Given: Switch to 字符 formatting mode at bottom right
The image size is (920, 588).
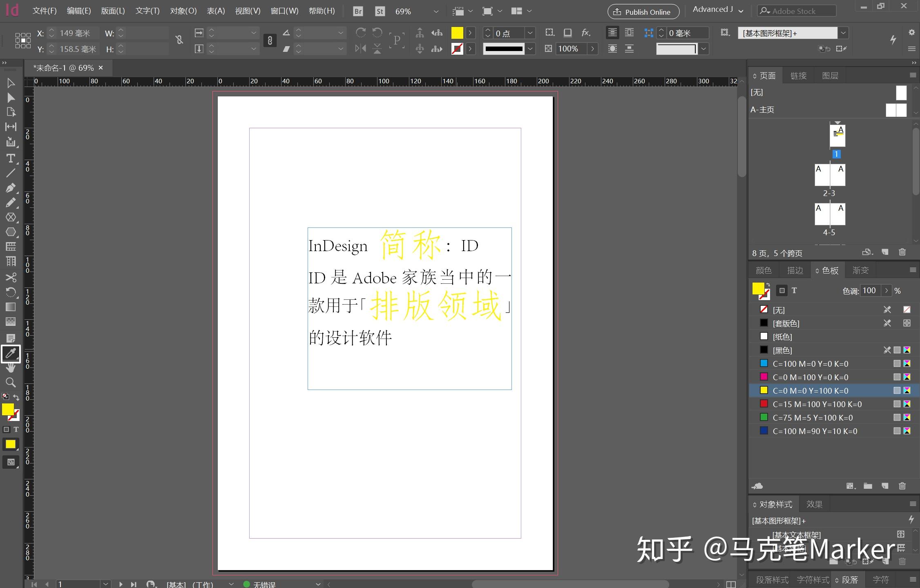Looking at the screenshot, I should point(881,579).
